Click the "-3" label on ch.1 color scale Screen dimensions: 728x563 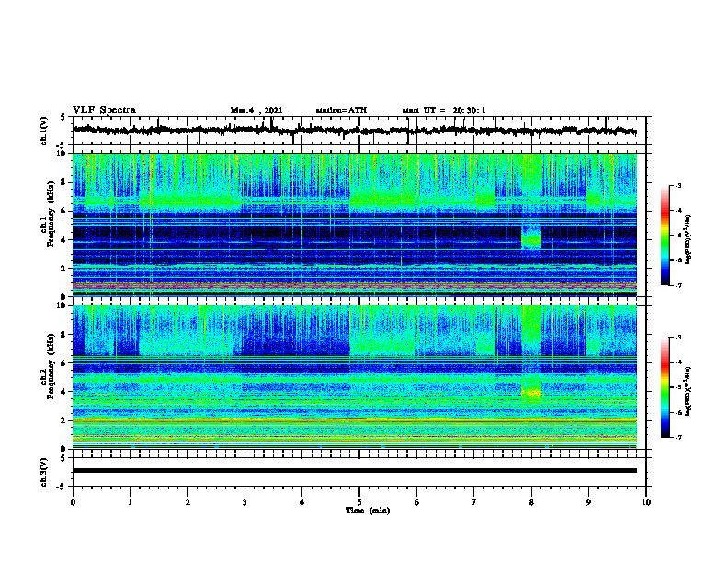pyautogui.click(x=677, y=185)
